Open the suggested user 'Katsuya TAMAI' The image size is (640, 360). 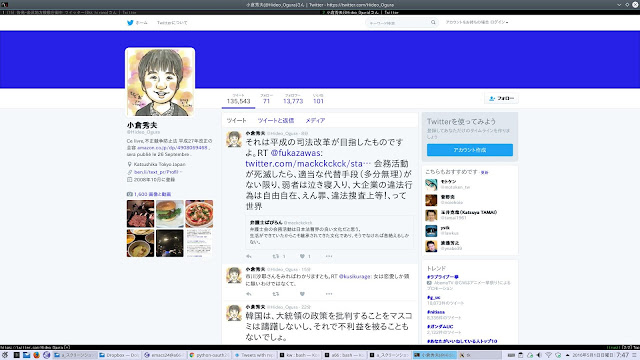click(x=469, y=212)
